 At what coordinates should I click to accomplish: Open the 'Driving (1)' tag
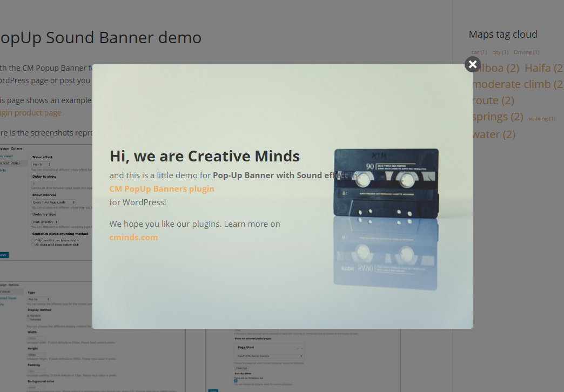[527, 52]
